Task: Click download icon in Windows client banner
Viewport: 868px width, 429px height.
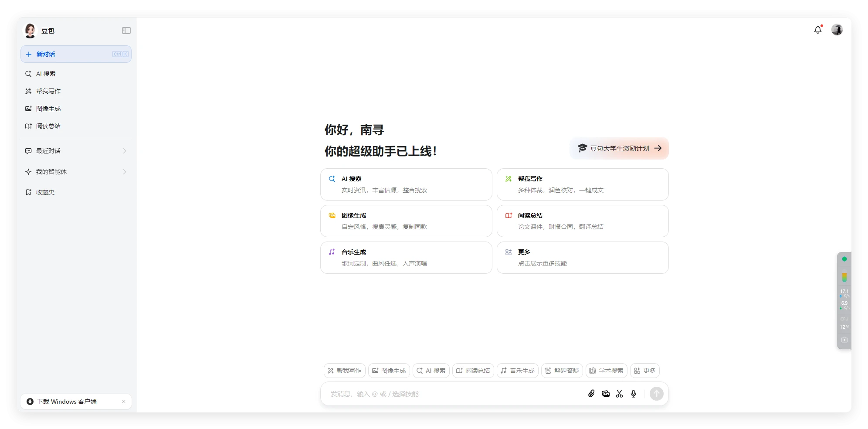Action: tap(30, 402)
